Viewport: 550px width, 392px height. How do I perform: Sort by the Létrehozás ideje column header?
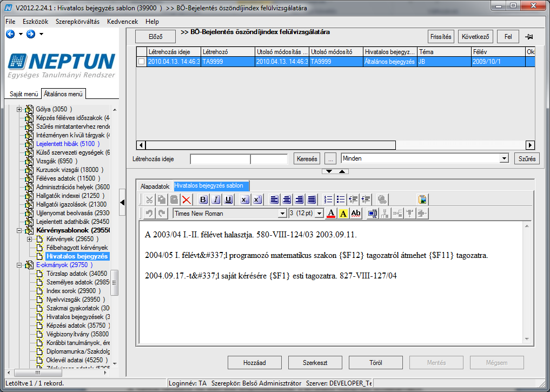click(x=174, y=52)
